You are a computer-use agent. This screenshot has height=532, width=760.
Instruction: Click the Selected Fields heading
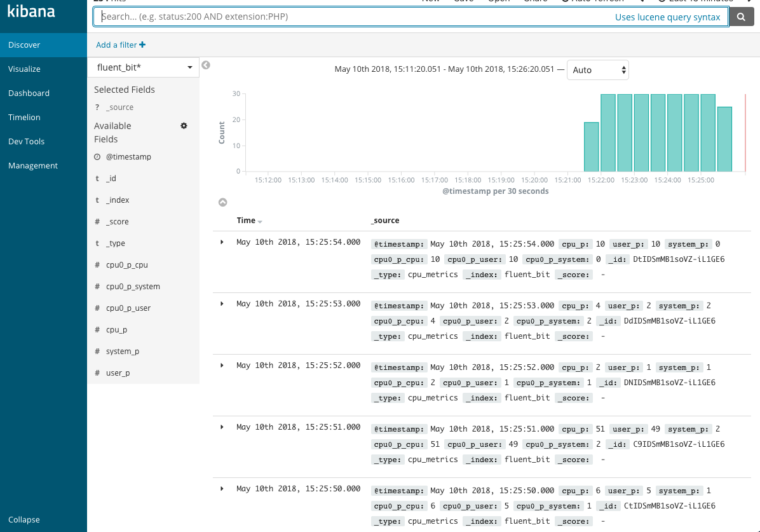tap(125, 90)
